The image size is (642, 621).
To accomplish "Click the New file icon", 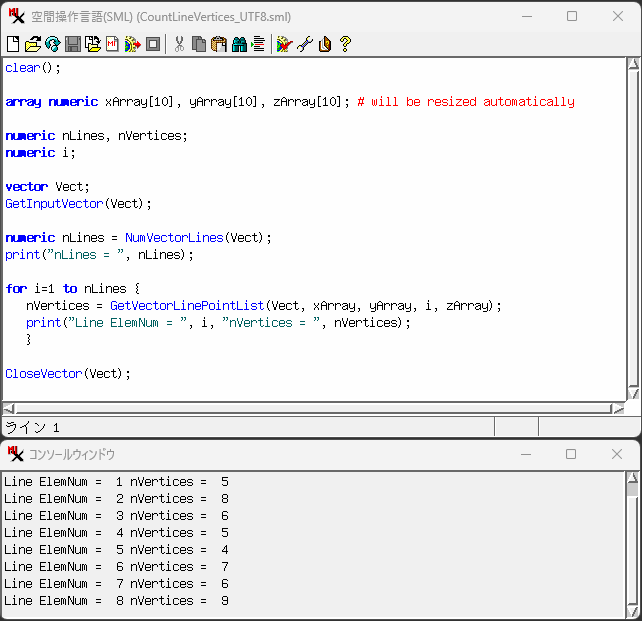I will click(13, 44).
